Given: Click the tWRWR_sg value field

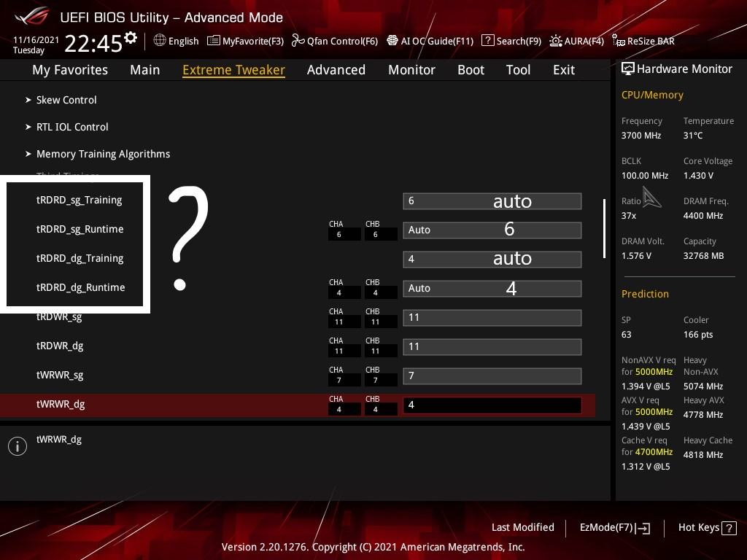Looking at the screenshot, I should (492, 376).
